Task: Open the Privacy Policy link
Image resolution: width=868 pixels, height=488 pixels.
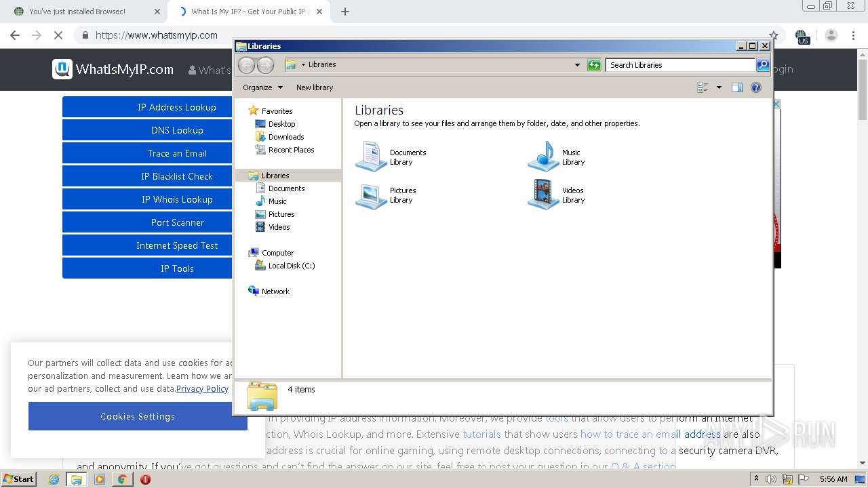Action: 202,389
